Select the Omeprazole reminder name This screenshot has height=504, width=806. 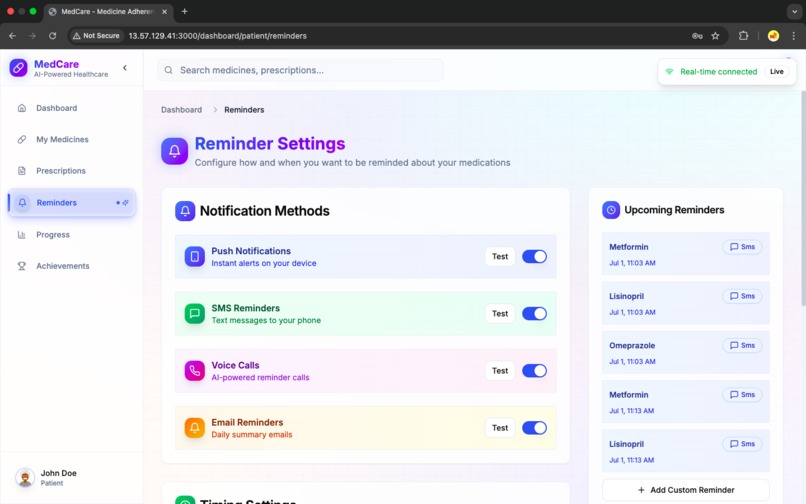tap(632, 346)
